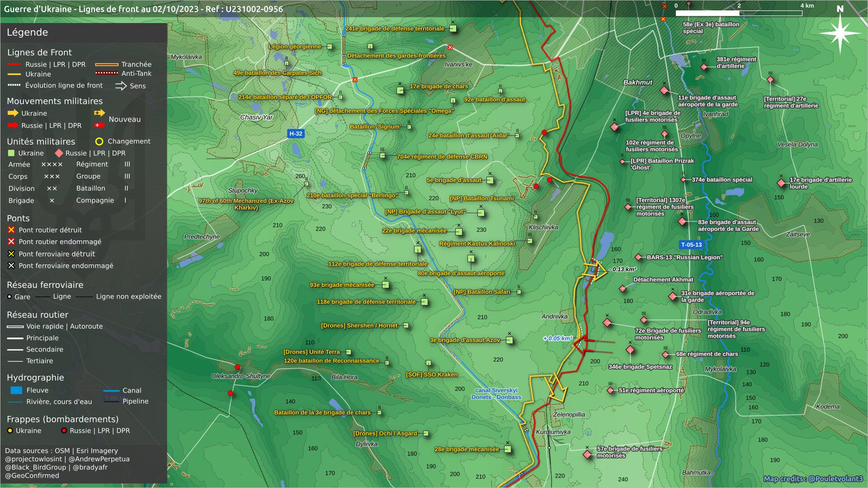Image resolution: width=868 pixels, height=488 pixels.
Task: Click the Légion géorgienne unit label
Action: tap(295, 47)
